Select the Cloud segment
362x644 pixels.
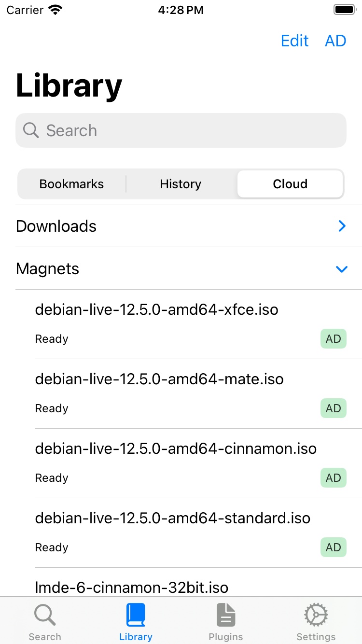(290, 184)
